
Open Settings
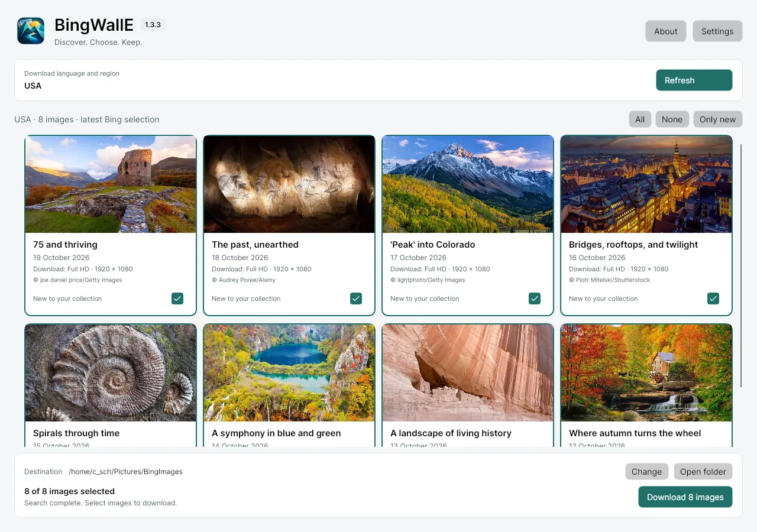(717, 31)
